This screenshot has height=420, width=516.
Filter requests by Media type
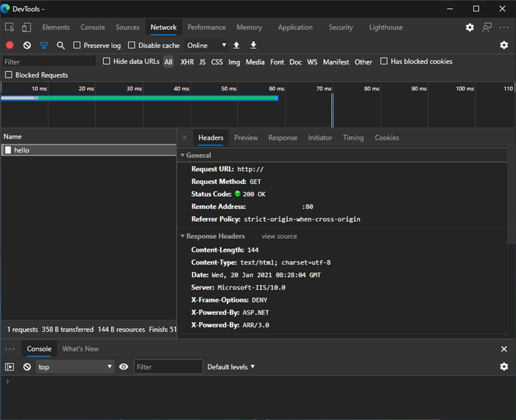tap(255, 62)
